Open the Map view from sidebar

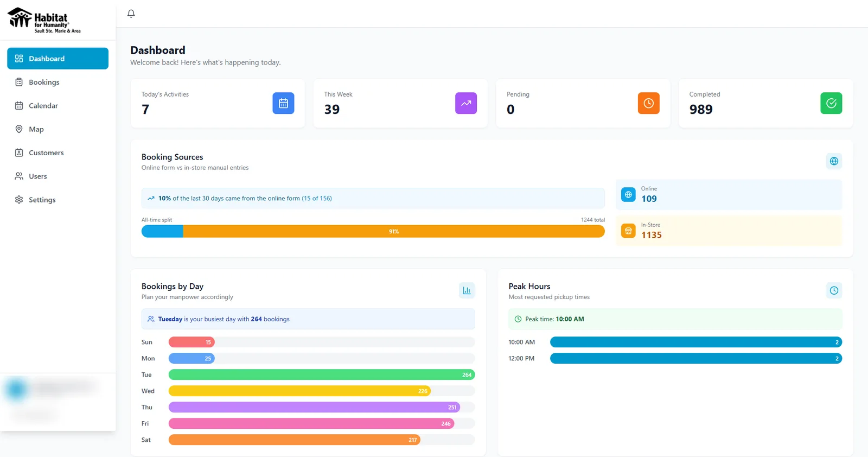tap(58, 129)
